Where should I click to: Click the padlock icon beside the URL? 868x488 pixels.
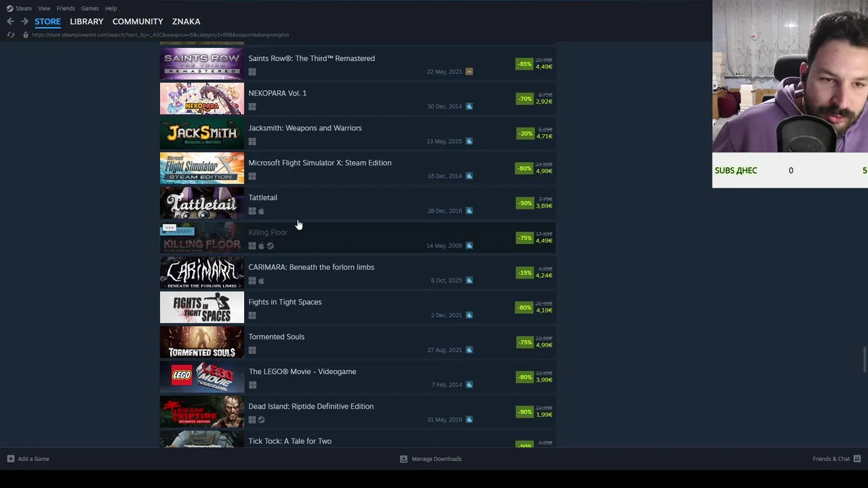[26, 35]
